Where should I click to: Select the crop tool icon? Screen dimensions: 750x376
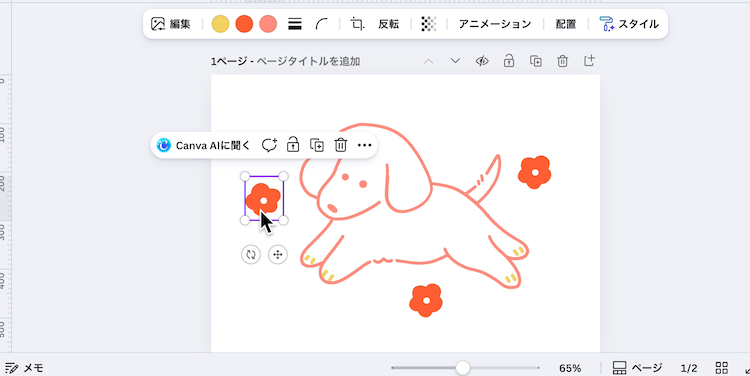click(357, 24)
